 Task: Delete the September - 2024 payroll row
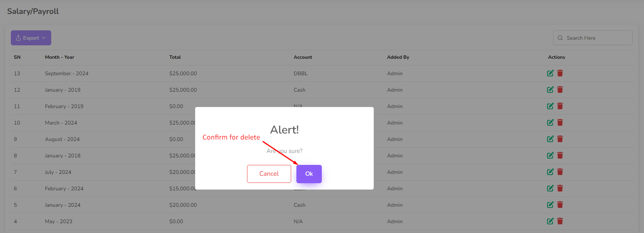coord(560,73)
